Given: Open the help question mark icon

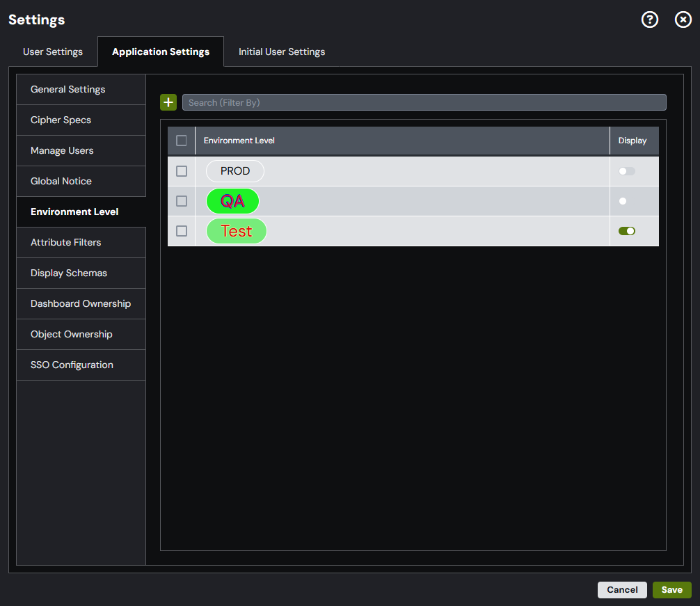Looking at the screenshot, I should click(650, 19).
